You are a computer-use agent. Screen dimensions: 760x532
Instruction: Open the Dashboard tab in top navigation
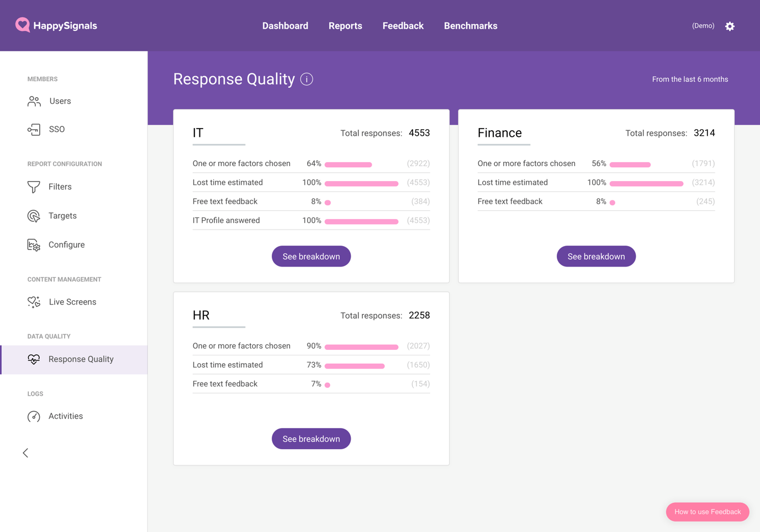(x=285, y=26)
